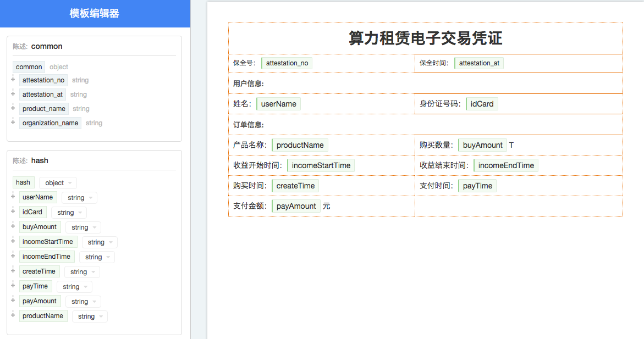Select productName tag in hash panel
This screenshot has width=644, height=339.
pyautogui.click(x=43, y=315)
